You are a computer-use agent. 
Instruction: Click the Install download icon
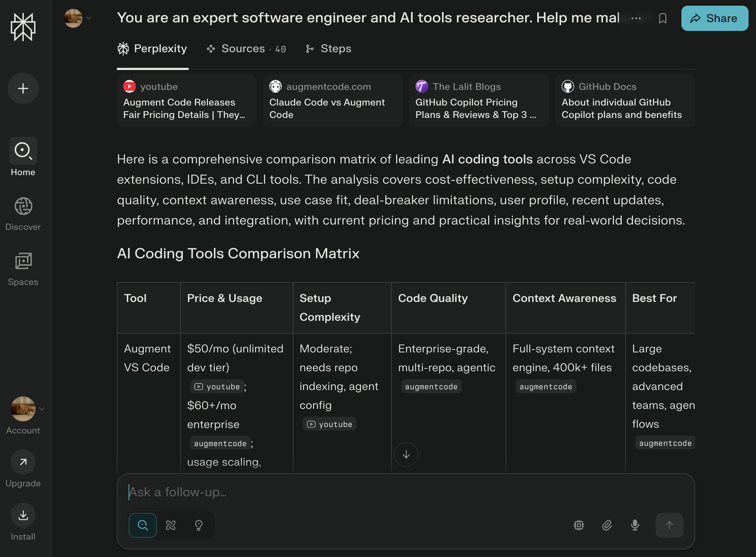[23, 515]
